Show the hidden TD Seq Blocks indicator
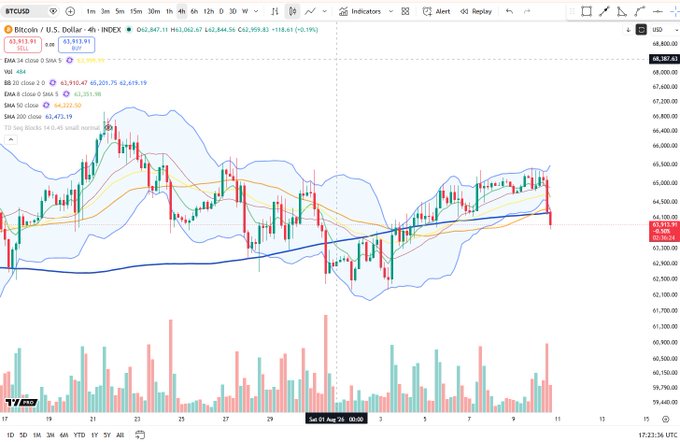 [x=108, y=128]
